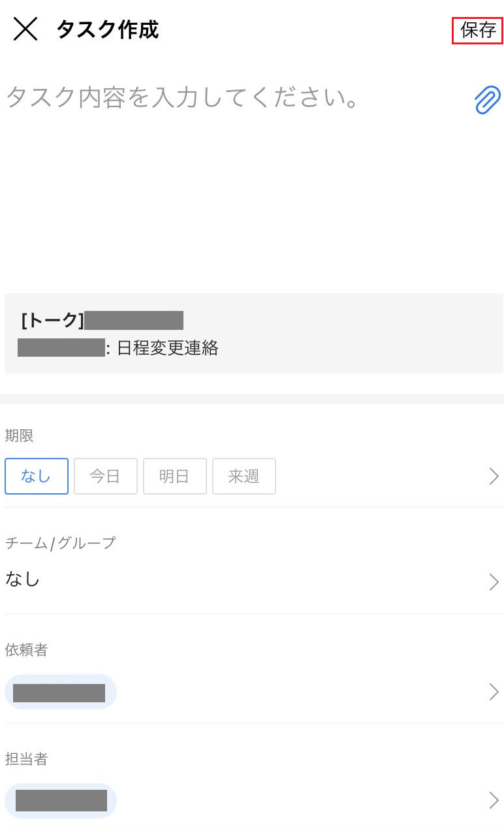Tap the 期限 section label
The image size is (504, 829).
[20, 436]
